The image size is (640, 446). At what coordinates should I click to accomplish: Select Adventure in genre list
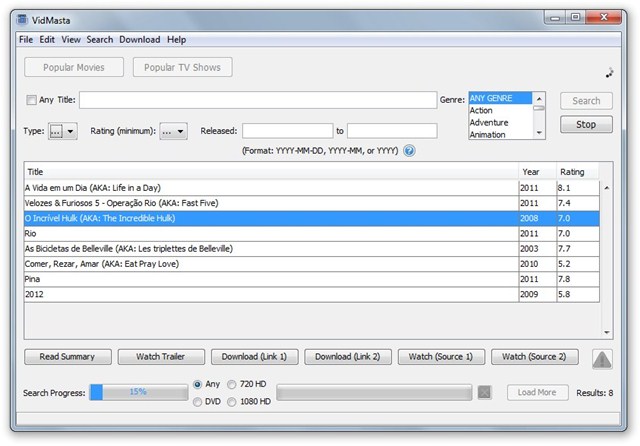tap(500, 123)
